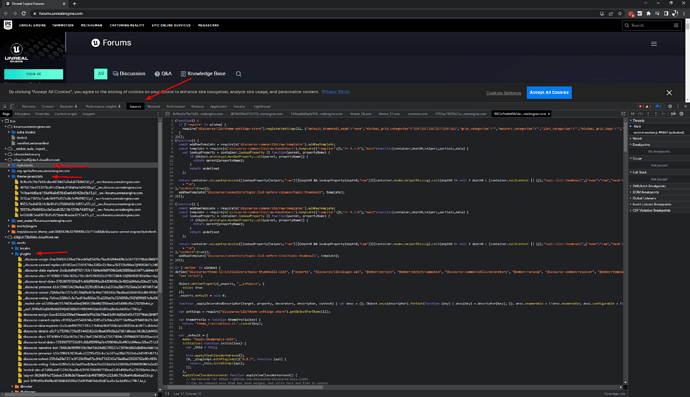This screenshot has height=397, width=690.
Task: Collapse the plugins folder
Action: (x=12, y=254)
